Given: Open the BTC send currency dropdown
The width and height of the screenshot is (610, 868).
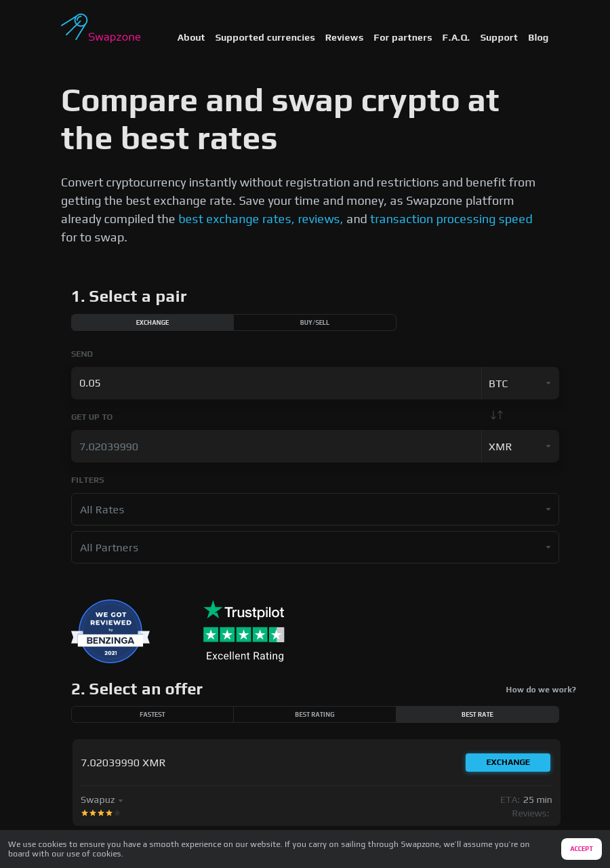Looking at the screenshot, I should point(520,384).
